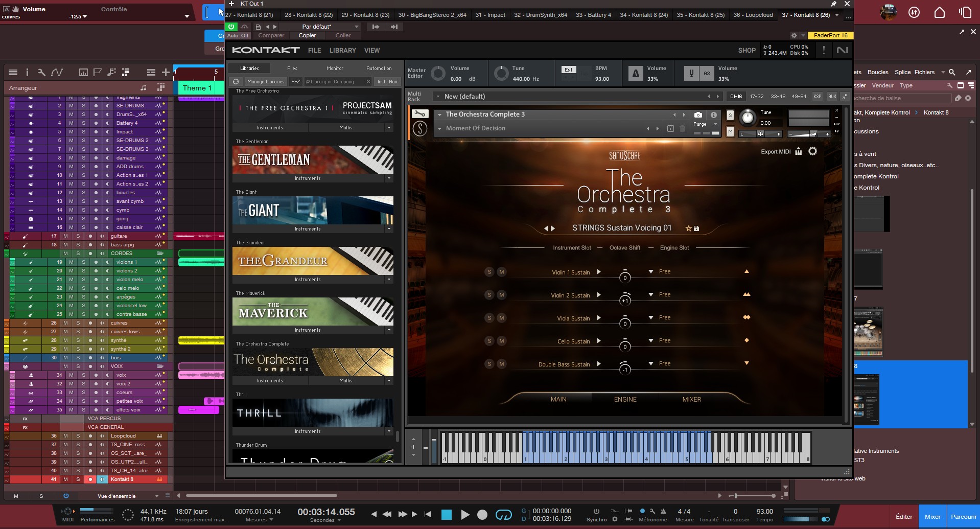Viewport: 980px width, 529px height.
Task: Open the Kontakt LIBRARY menu
Action: coord(342,51)
